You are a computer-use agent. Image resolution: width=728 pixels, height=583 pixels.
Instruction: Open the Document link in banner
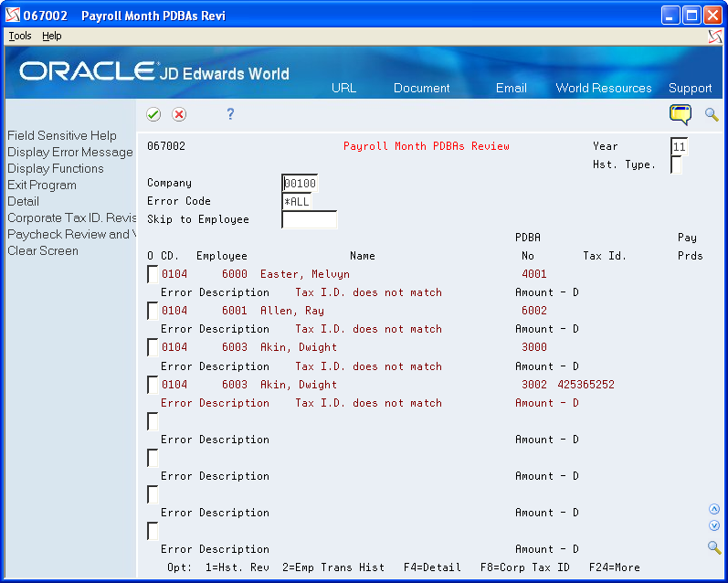coord(422,88)
